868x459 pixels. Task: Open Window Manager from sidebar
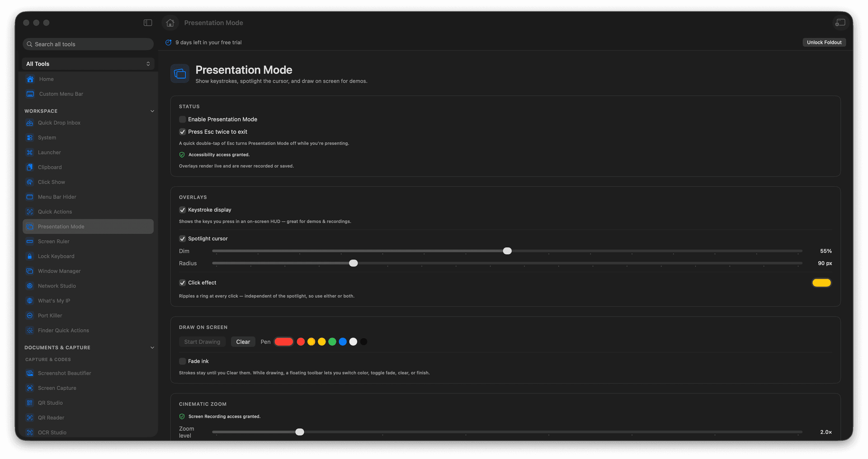[x=88, y=271]
